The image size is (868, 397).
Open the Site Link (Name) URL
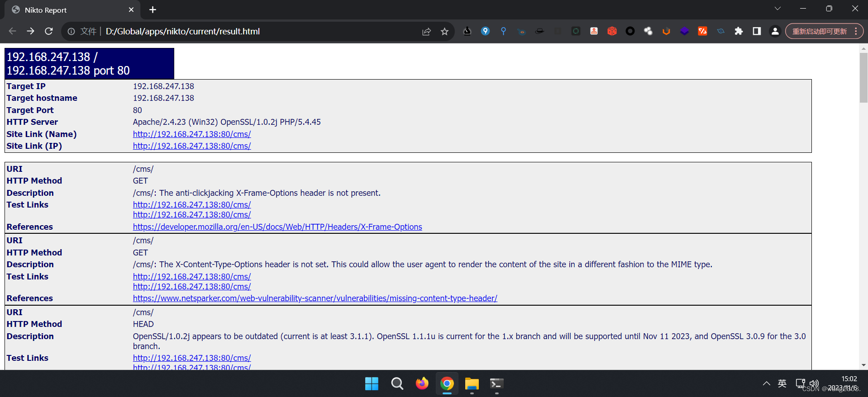point(192,134)
